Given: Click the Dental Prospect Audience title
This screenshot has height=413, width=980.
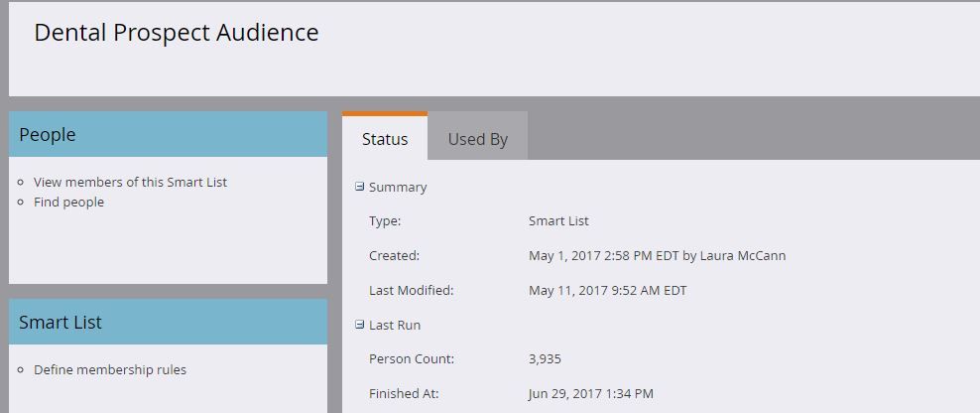Looking at the screenshot, I should coord(177,33).
